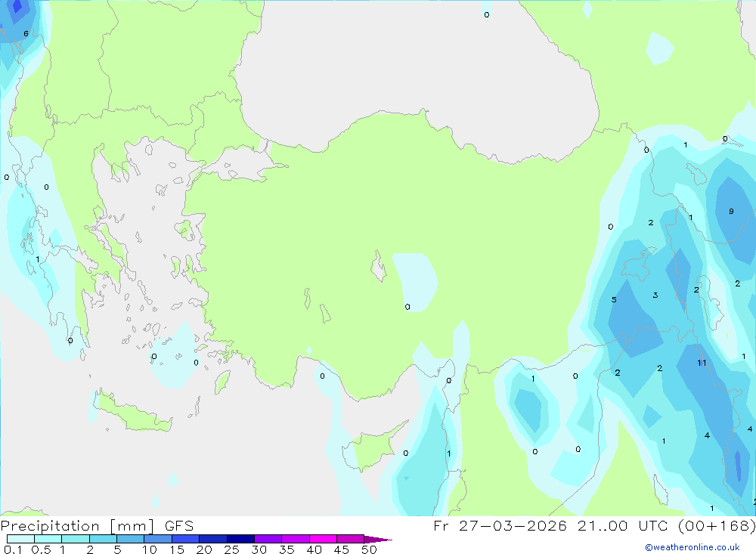Click legend label '45'
756x554 pixels.
click(342, 549)
